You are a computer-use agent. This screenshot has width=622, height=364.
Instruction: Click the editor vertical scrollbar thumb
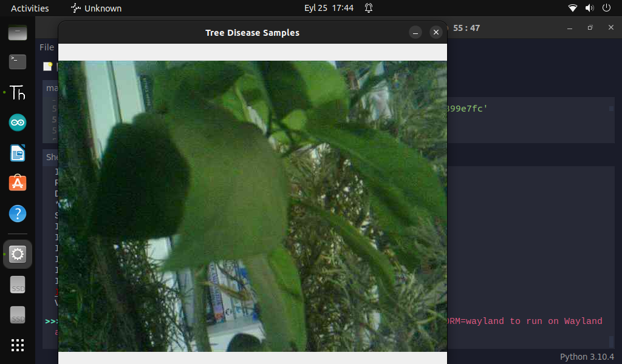611,109
